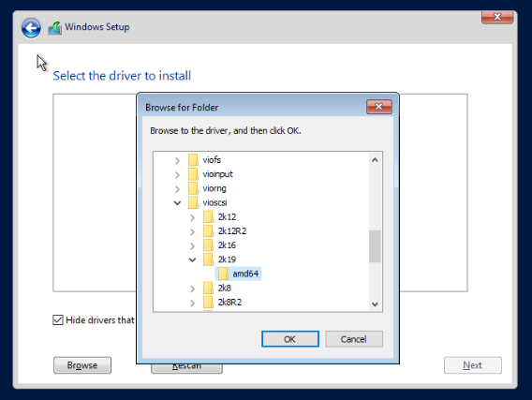
Task: Select the viofs folder icon
Action: click(x=193, y=160)
